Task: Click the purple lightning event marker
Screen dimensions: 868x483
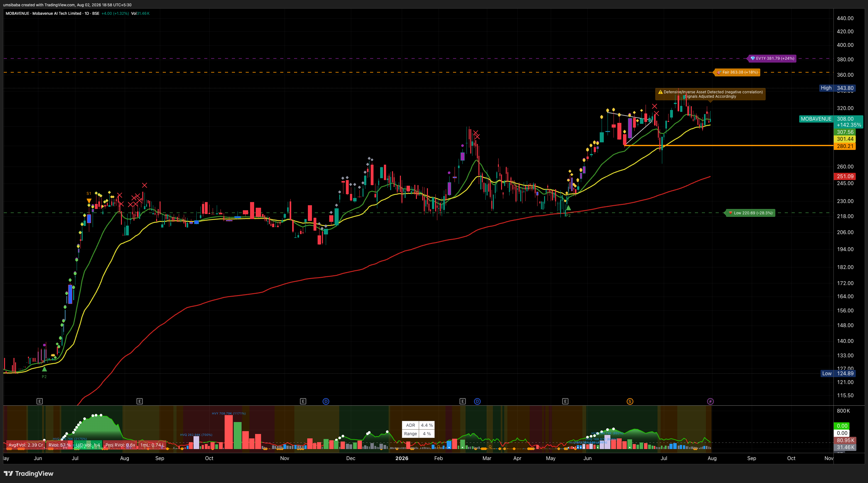Action: (x=710, y=401)
